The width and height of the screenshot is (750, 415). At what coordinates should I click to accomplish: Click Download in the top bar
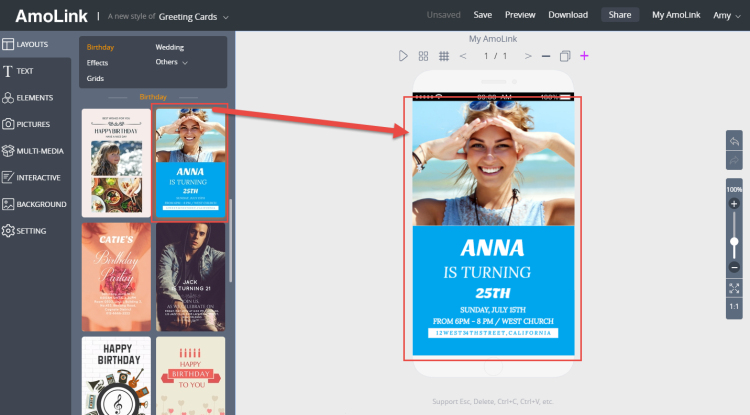[568, 15]
